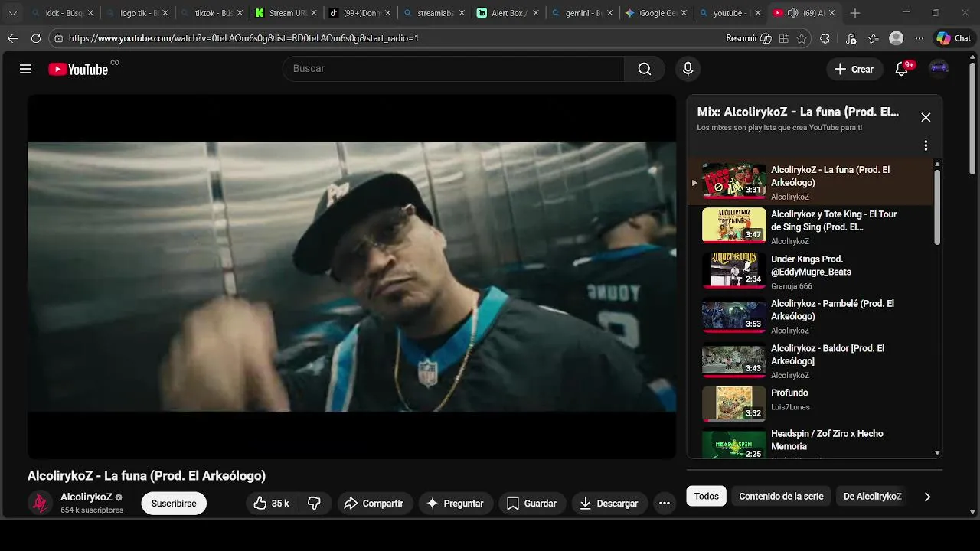
Task: Play Under Kings playlist thumbnail
Action: pos(734,269)
